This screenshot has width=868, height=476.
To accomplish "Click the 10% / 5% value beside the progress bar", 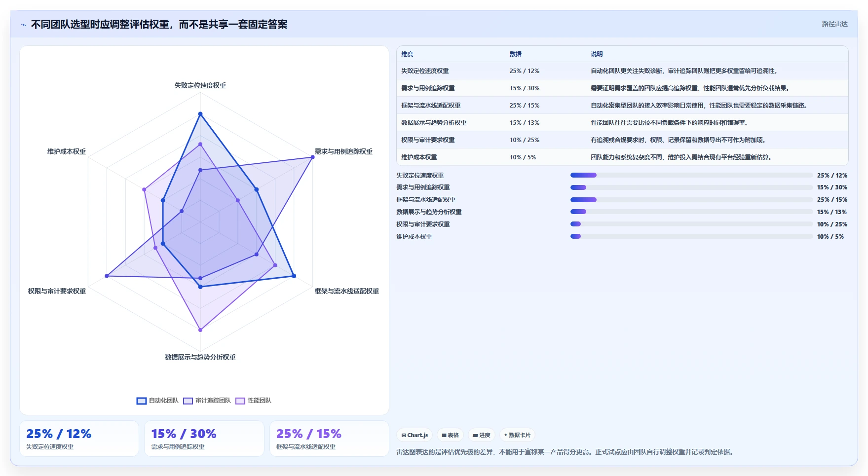I will click(830, 237).
